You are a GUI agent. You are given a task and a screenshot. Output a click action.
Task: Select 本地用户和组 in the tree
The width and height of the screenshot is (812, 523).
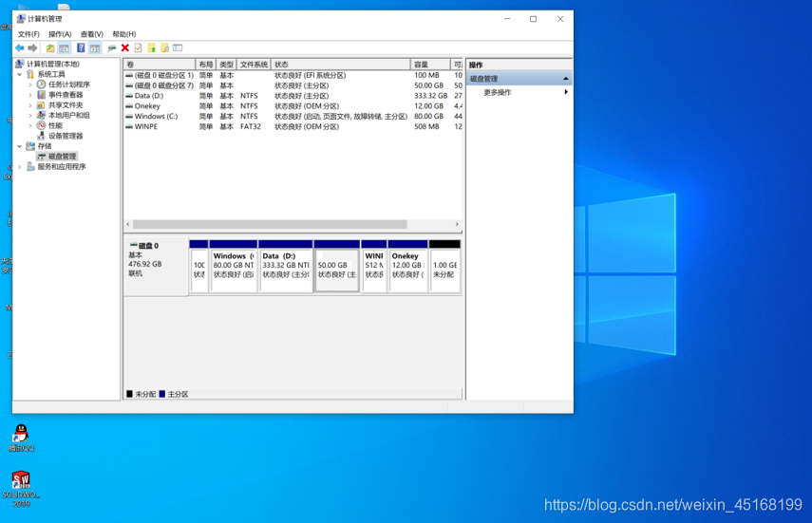pos(69,115)
